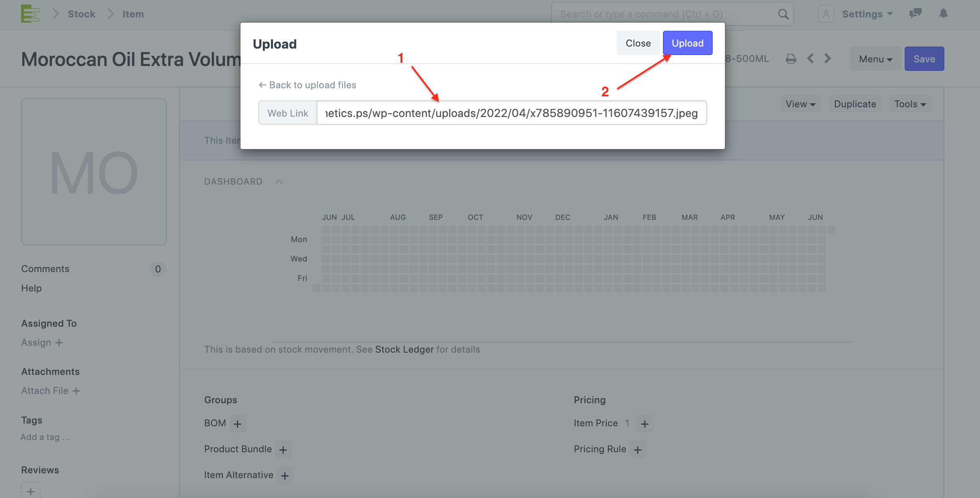Click Assign + link
This screenshot has height=498, width=980.
point(42,343)
